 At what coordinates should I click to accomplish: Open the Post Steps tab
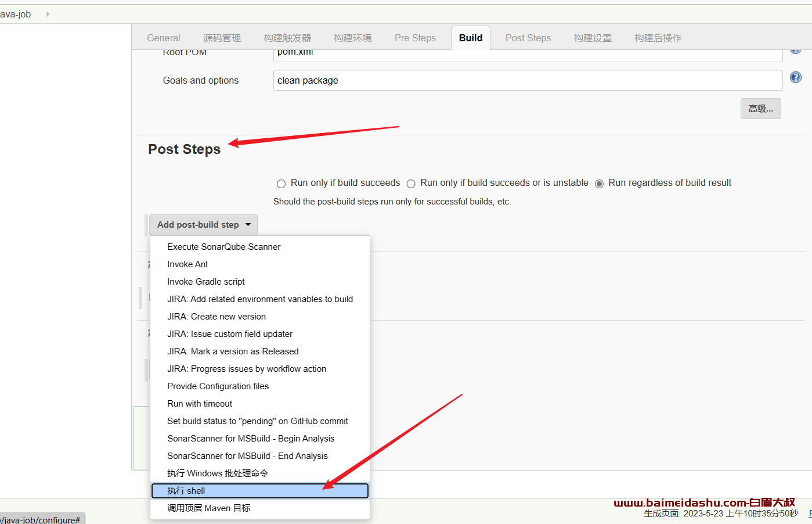(528, 38)
